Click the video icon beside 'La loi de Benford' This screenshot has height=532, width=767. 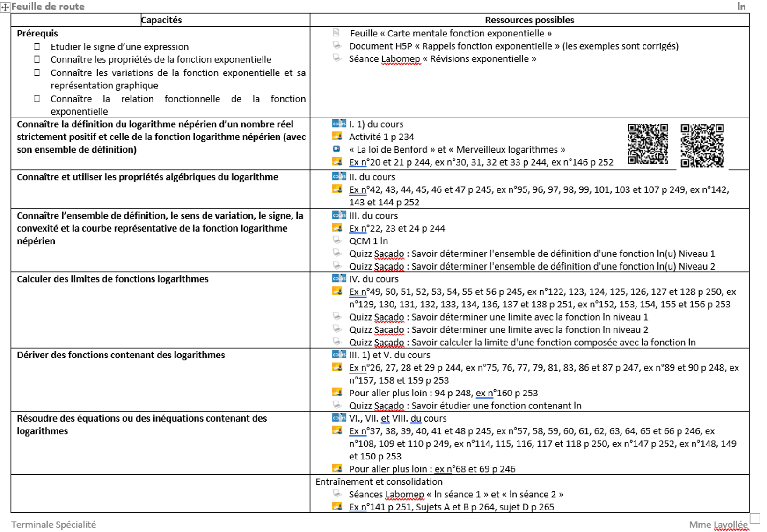[x=336, y=149]
